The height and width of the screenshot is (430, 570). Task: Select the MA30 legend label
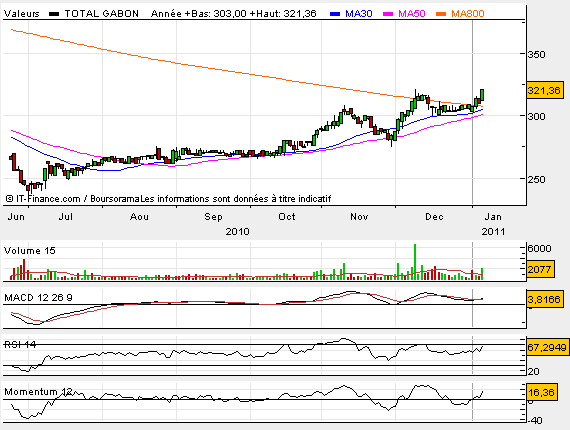click(x=358, y=14)
